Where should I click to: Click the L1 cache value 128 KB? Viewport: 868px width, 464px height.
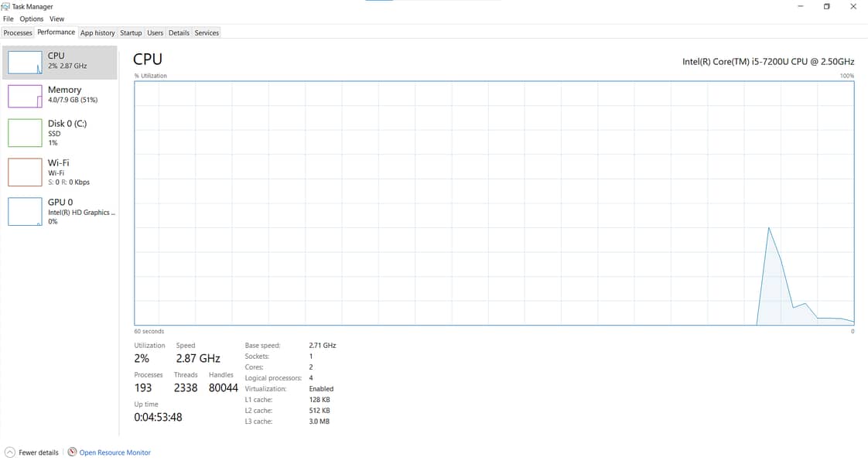[x=320, y=399]
